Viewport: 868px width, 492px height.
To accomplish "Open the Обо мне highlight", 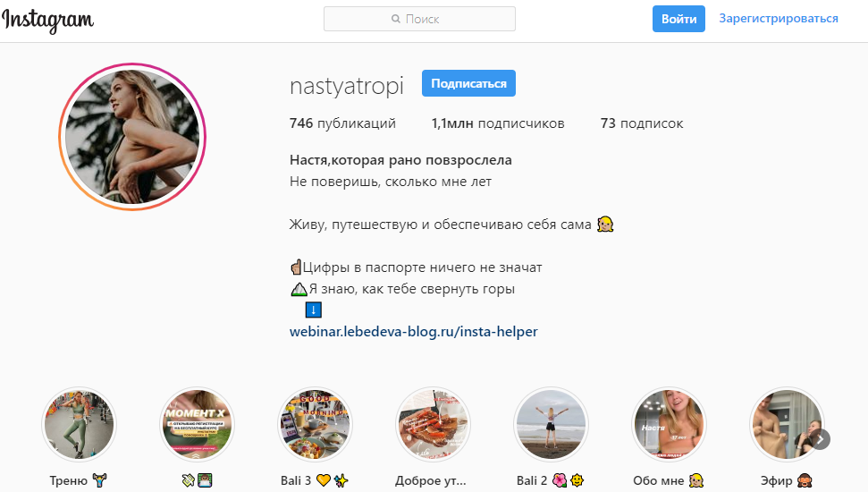I will click(x=669, y=424).
